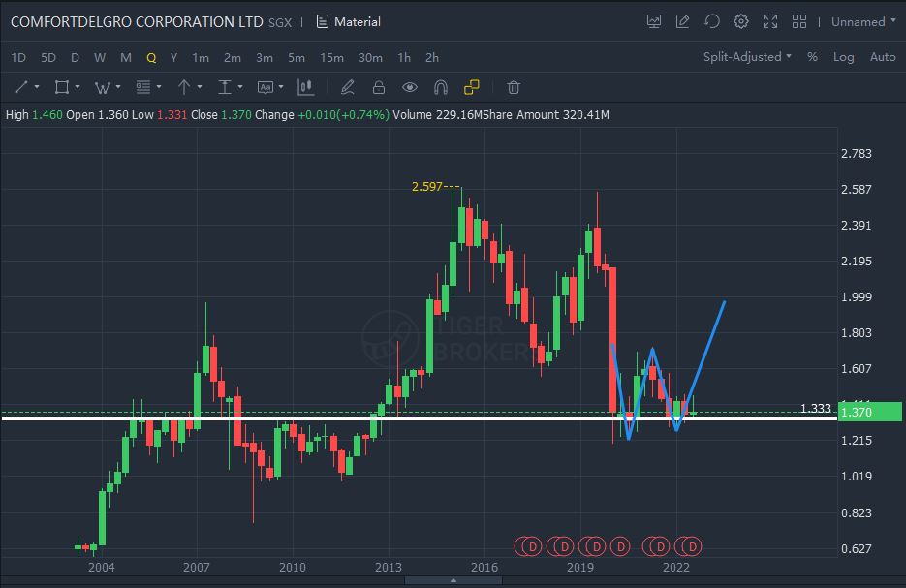Select the Aa text annotation tool
The image size is (906, 588).
(266, 88)
